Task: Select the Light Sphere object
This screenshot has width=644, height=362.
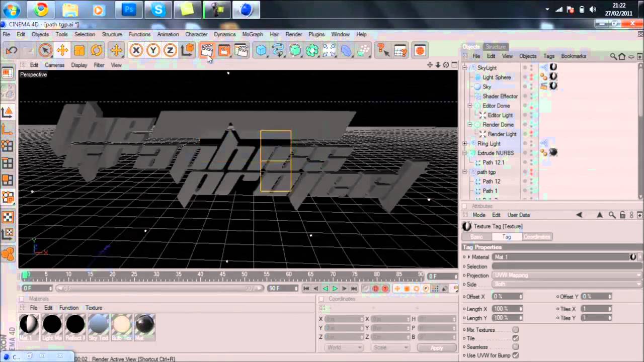Action: point(497,77)
